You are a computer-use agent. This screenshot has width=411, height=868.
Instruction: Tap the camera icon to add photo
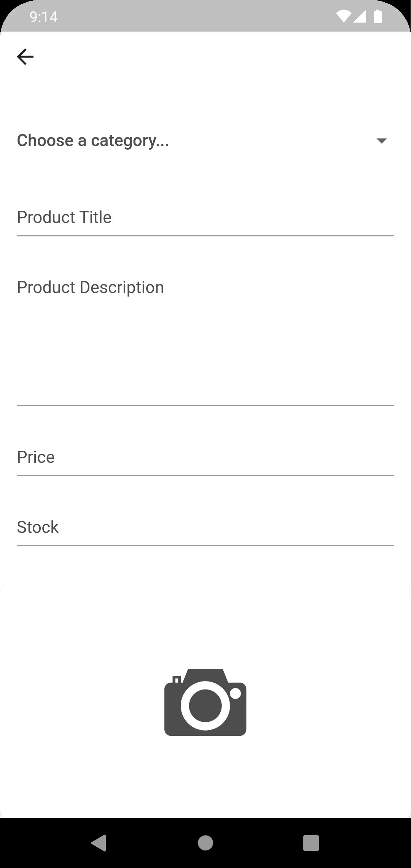click(205, 702)
